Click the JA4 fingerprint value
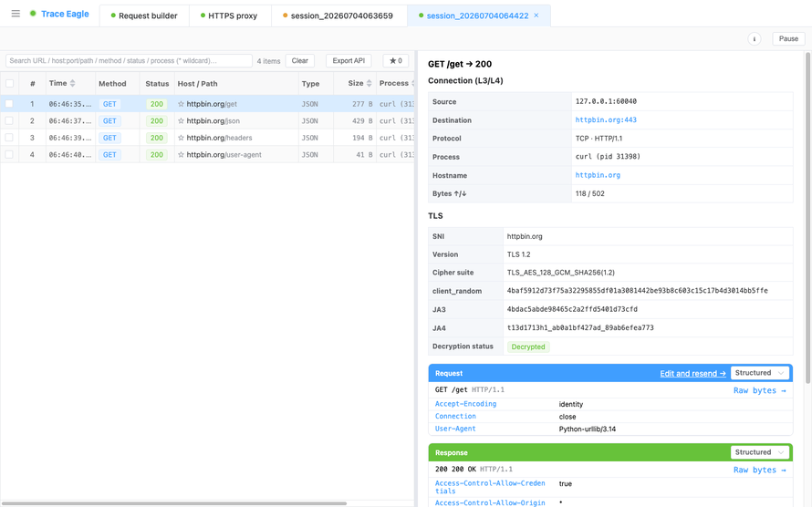Image resolution: width=812 pixels, height=507 pixels. [x=580, y=328]
